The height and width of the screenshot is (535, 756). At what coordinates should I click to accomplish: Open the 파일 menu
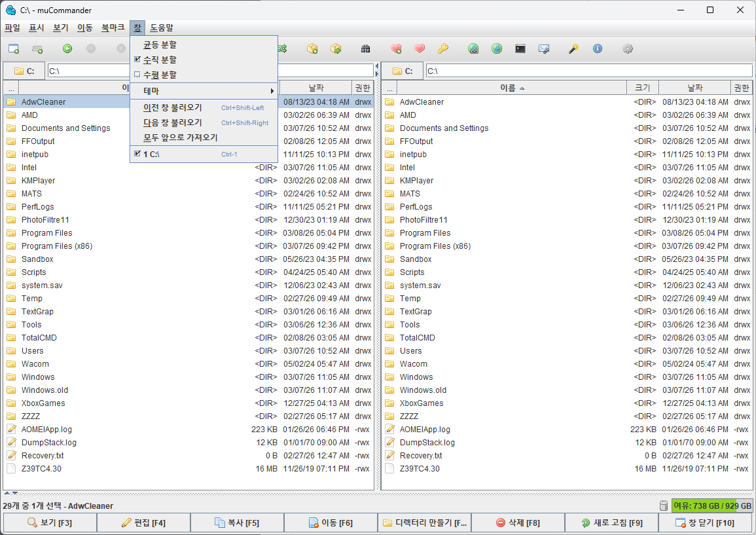tap(12, 28)
